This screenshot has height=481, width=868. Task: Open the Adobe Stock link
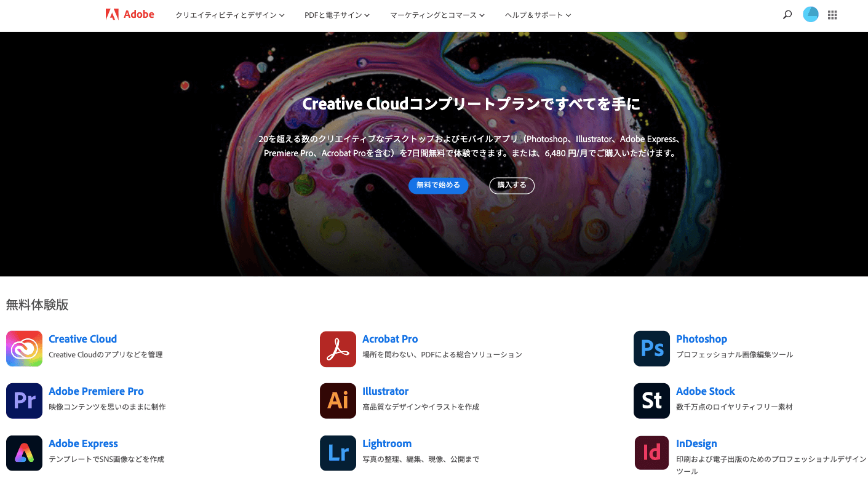coord(706,391)
